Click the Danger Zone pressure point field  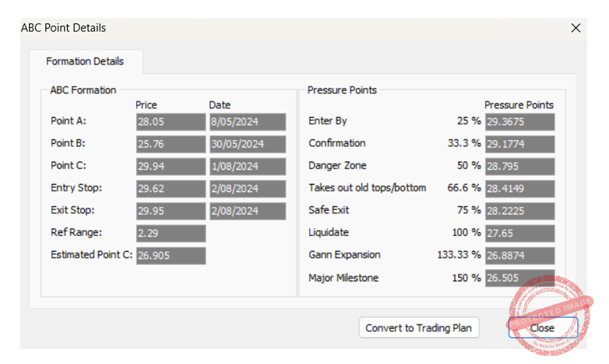point(519,166)
